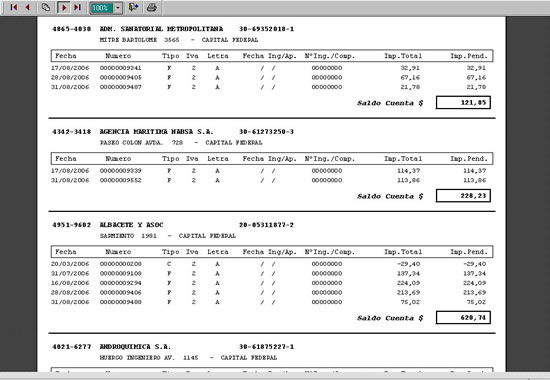Select ANDROQUIMICA S.A. account heading
This screenshot has height=380, width=550.
click(x=135, y=347)
